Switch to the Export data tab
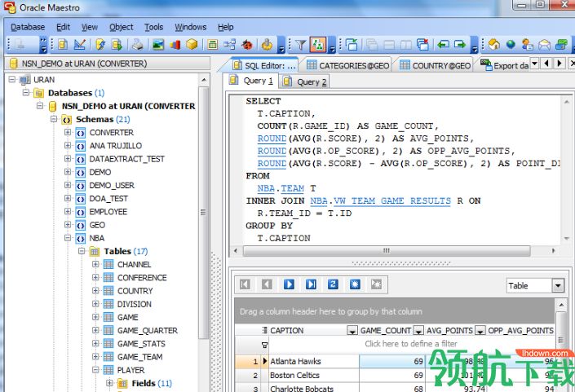This screenshot has width=575, height=392. [505, 65]
